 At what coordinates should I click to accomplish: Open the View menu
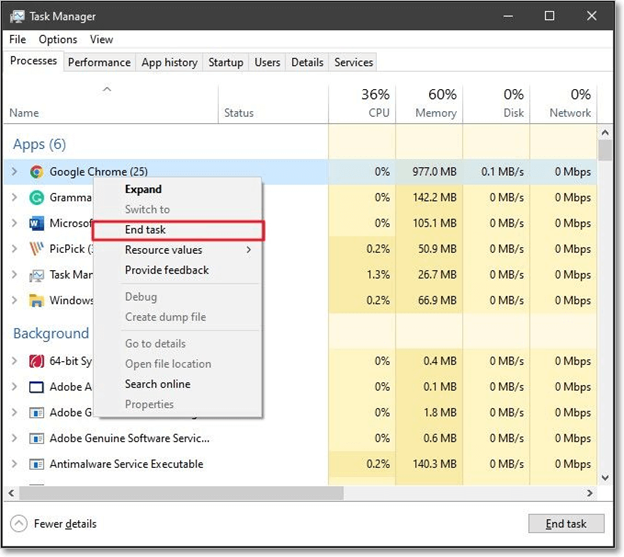pyautogui.click(x=101, y=39)
